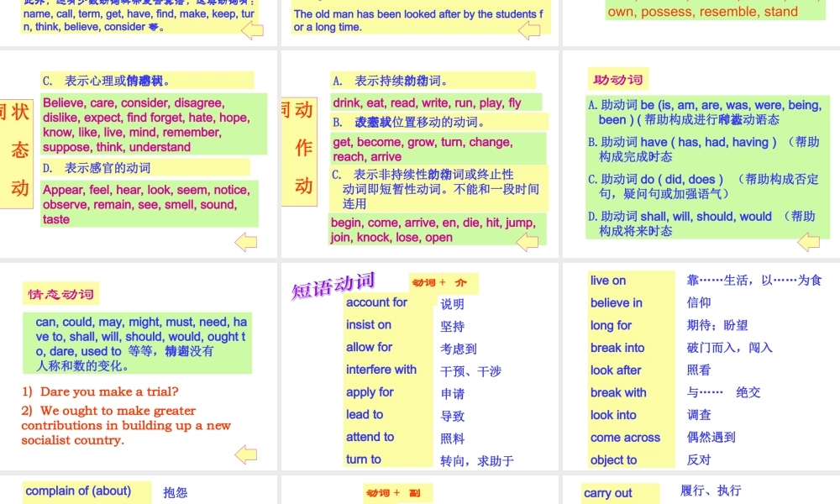Image resolution: width=840 pixels, height=504 pixels.
Task: Click the 'drink, eat, read, write' verb list
Action: 436,102
